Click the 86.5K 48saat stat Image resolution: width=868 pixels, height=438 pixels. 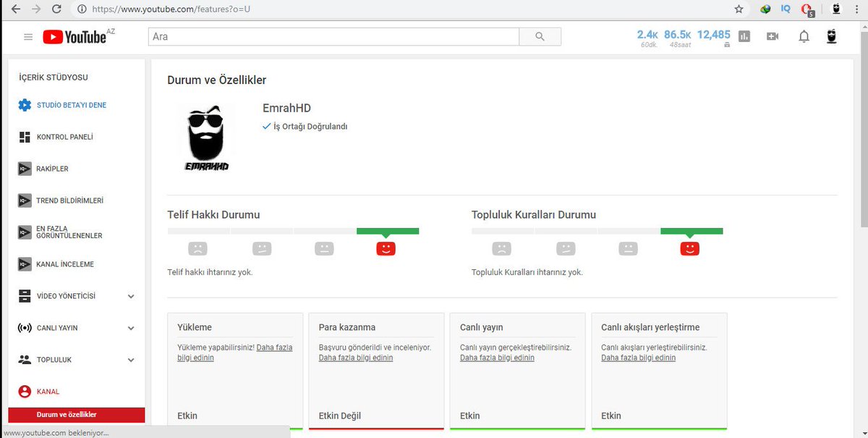678,39
